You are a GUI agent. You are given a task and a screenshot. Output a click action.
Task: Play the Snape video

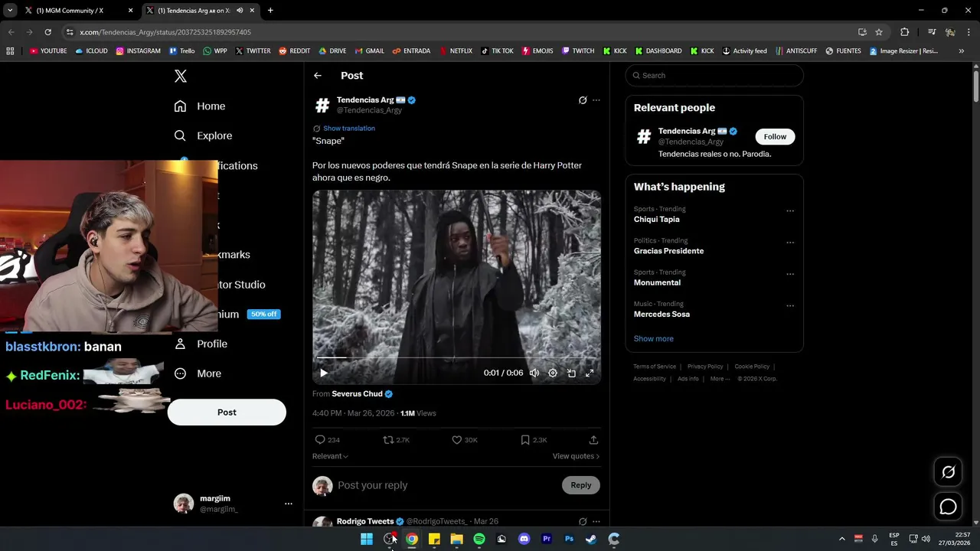324,373
